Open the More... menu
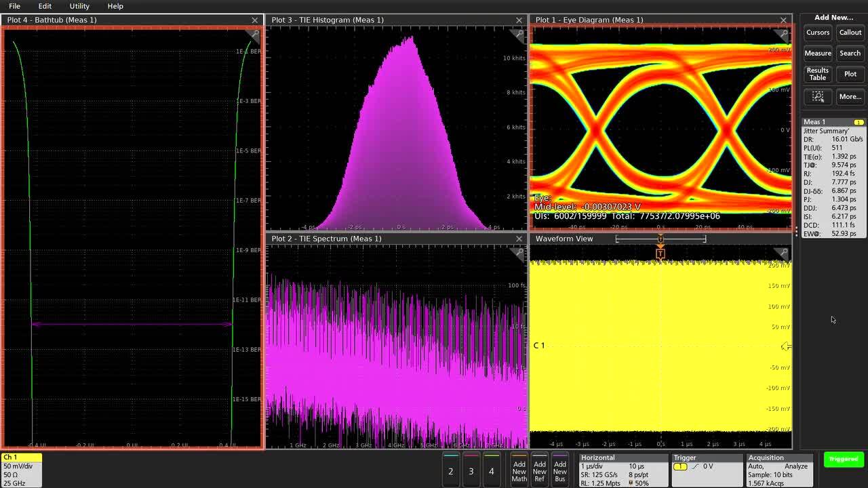Image resolution: width=868 pixels, height=488 pixels. (x=850, y=96)
